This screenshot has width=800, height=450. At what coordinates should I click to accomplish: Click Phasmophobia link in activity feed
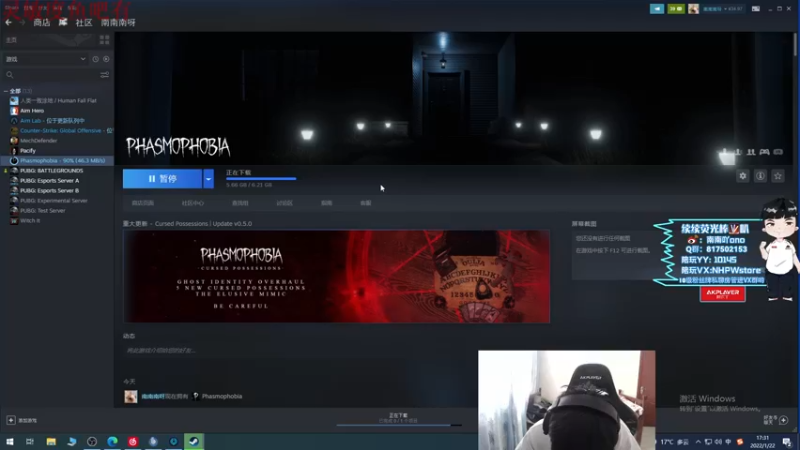point(222,396)
